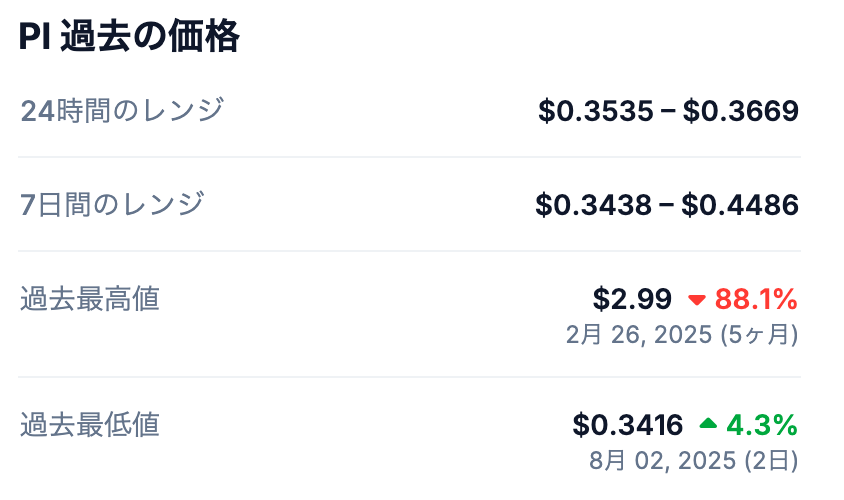Click the red down arrow beside 88.1%
Image resolution: width=844 pixels, height=500 pixels.
pyautogui.click(x=697, y=300)
